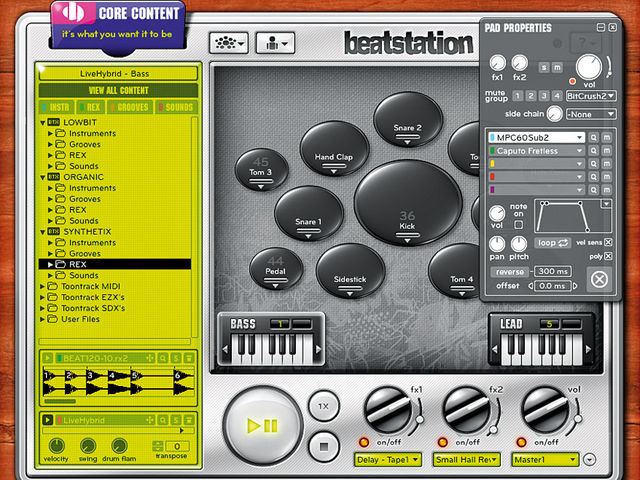Open the pad layout dropdown in top toolbar
This screenshot has width=640, height=480.
229,43
